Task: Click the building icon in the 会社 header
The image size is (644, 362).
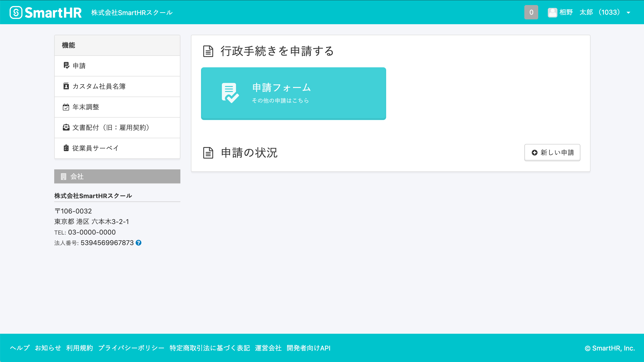Action: [64, 176]
